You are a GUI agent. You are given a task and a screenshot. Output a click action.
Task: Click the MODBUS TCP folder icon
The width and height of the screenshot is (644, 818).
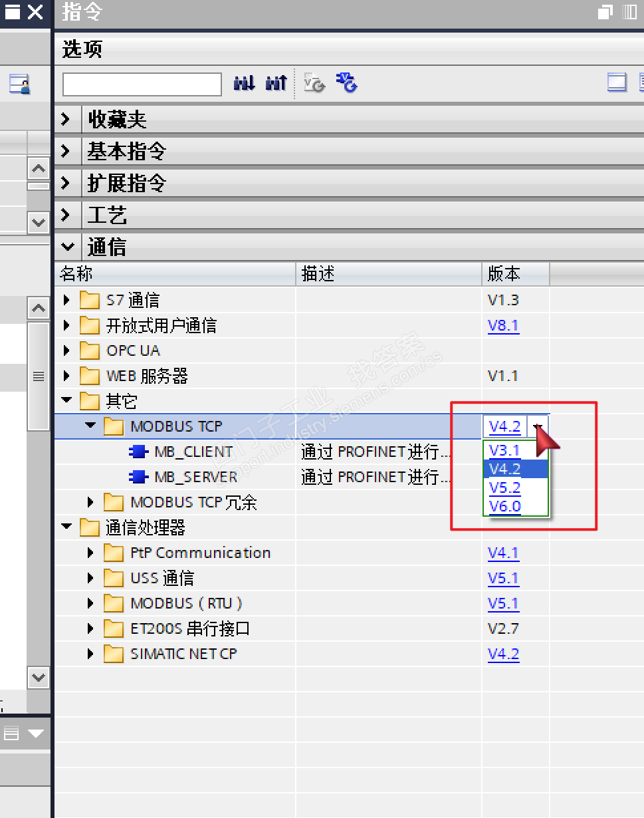pyautogui.click(x=114, y=426)
